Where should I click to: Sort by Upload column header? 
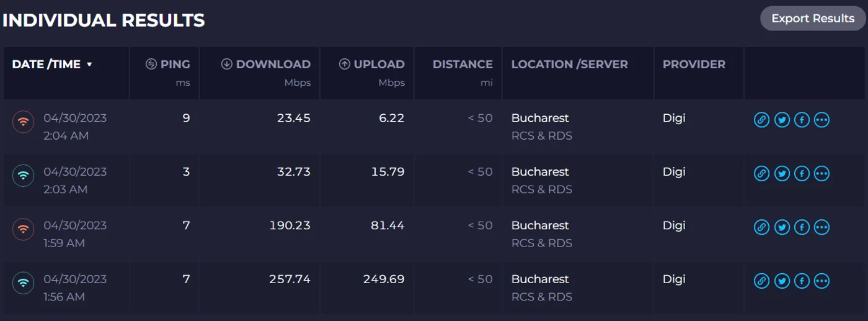(371, 64)
